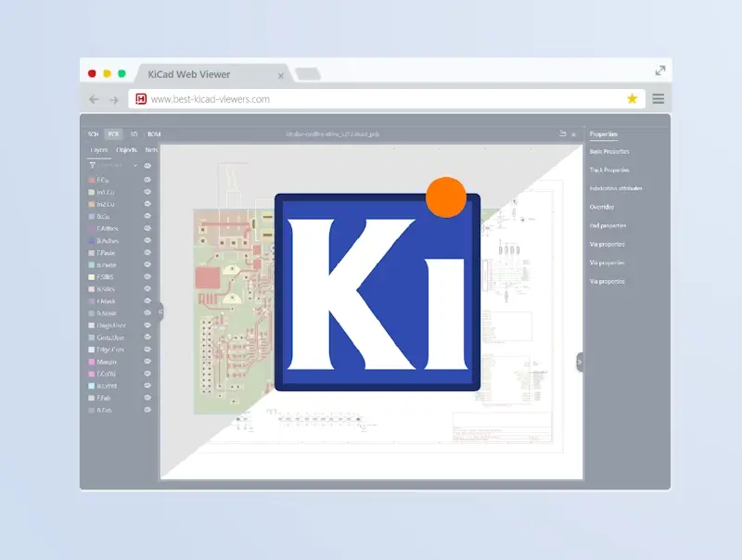The image size is (742, 560).
Task: Open the Objects tab in sidebar
Action: (x=127, y=149)
